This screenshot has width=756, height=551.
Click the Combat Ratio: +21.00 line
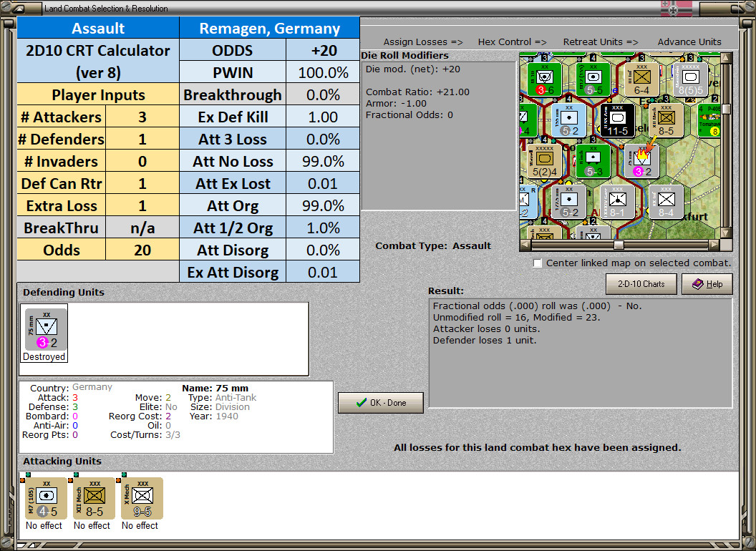(x=417, y=92)
